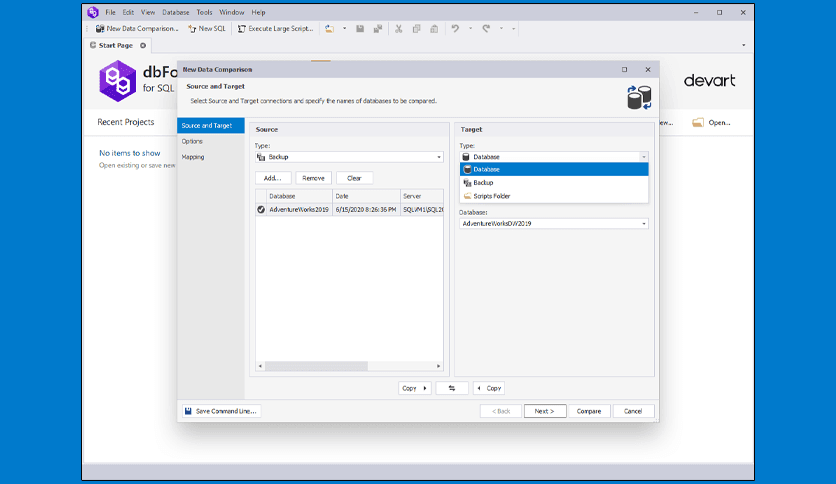836x484 pixels.
Task: Click Copy target to source button
Action: (489, 389)
